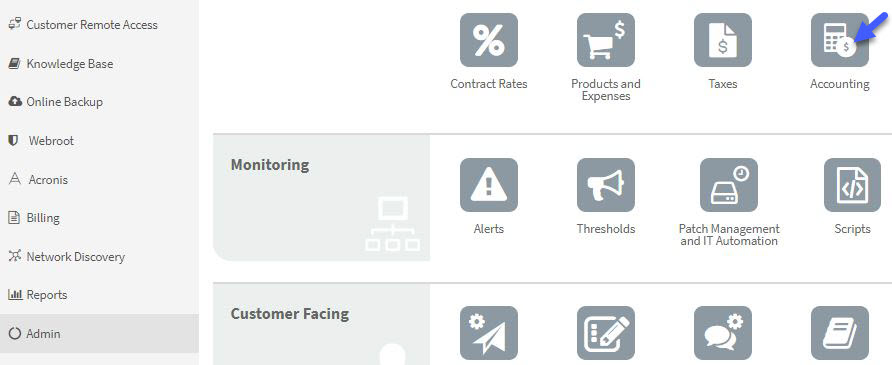This screenshot has height=365, width=892.
Task: Click the Thresholds megaphone icon
Action: tap(606, 185)
